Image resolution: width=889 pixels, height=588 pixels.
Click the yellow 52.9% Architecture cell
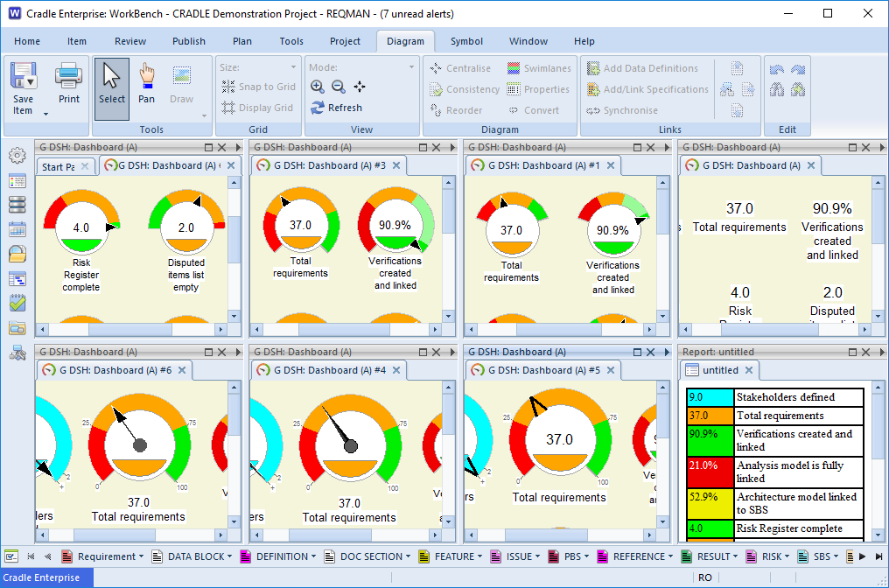[x=710, y=503]
